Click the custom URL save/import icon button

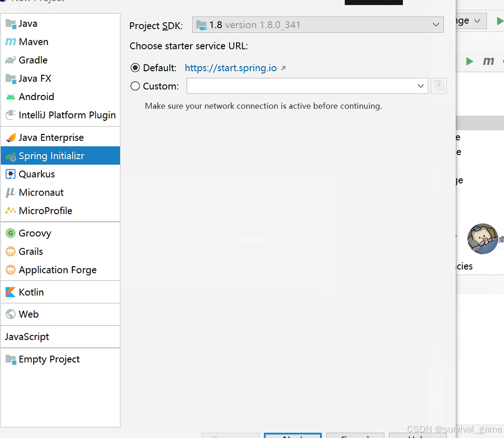[439, 86]
